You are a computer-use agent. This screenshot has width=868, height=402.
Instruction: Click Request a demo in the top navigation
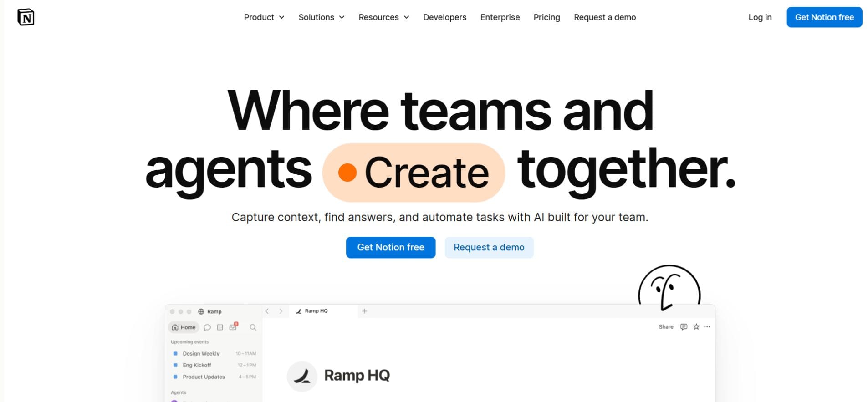(x=605, y=17)
